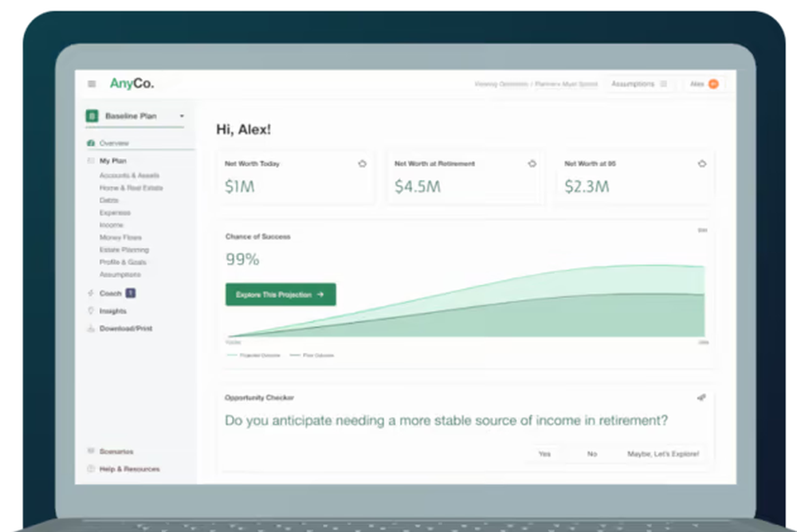The height and width of the screenshot is (532, 797).
Task: Choose Maybe, Let's Explore! option
Action: 663,454
